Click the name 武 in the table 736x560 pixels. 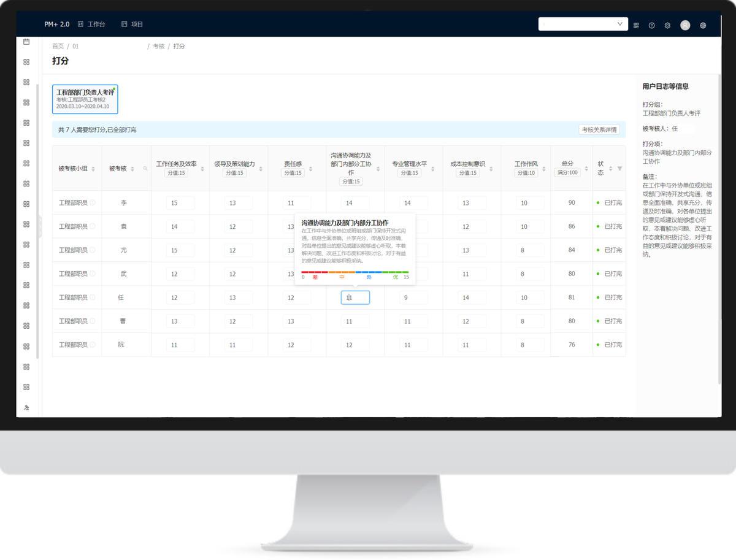(124, 274)
